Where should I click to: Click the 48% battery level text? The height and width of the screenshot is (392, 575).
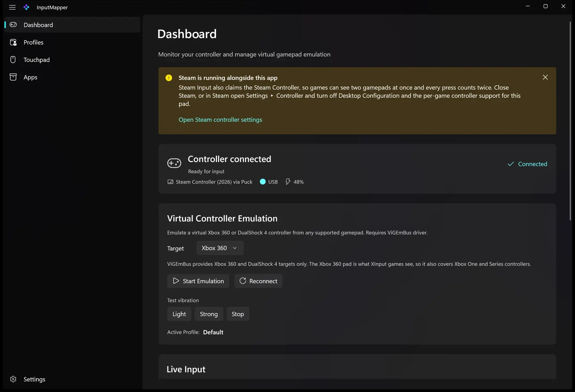point(298,182)
